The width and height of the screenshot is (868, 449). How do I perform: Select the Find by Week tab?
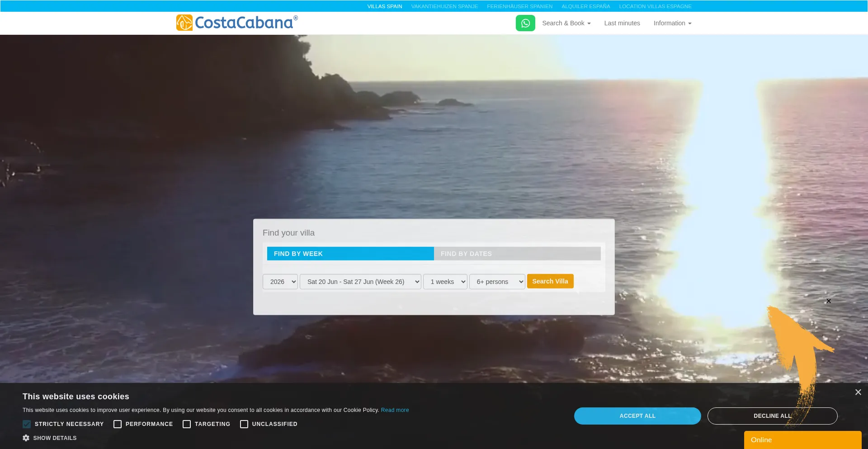tap(350, 254)
